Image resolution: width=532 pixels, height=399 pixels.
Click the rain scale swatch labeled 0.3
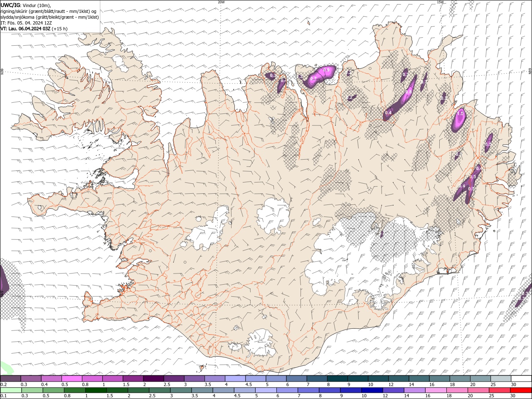[32, 390]
